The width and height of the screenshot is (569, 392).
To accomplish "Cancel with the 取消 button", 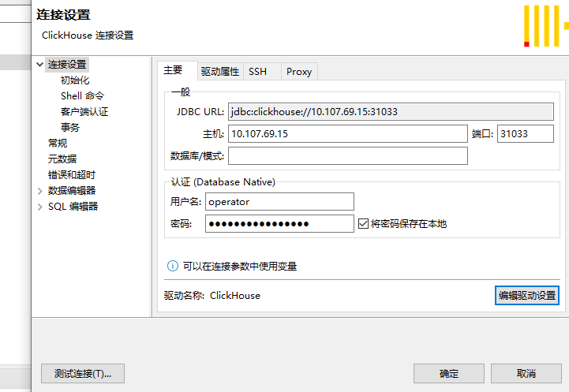I will point(526,374).
